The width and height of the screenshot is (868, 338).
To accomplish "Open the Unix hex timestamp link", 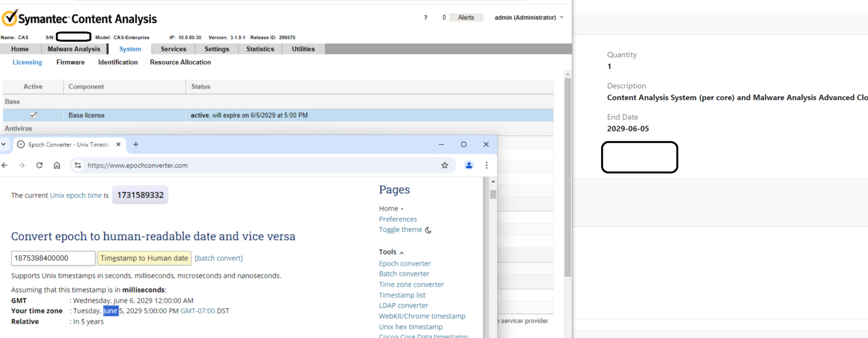I will [411, 327].
